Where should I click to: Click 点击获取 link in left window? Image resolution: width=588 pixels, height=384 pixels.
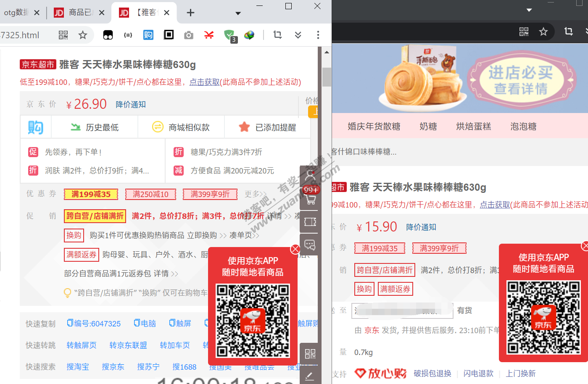point(204,82)
